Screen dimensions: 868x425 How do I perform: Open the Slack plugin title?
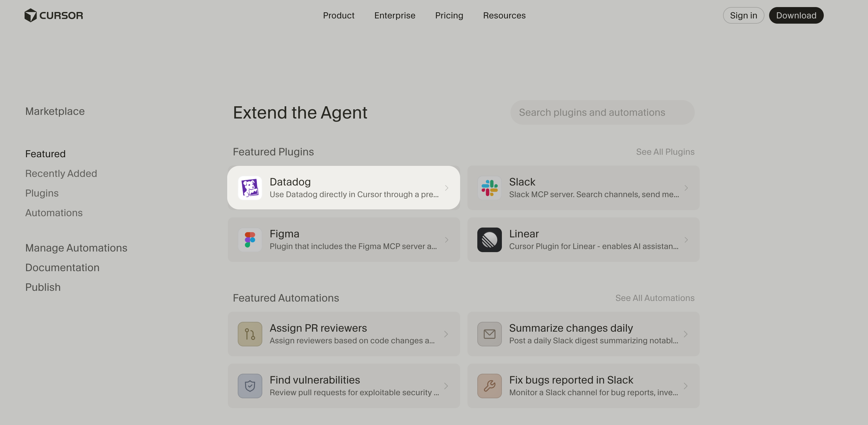pos(522,182)
